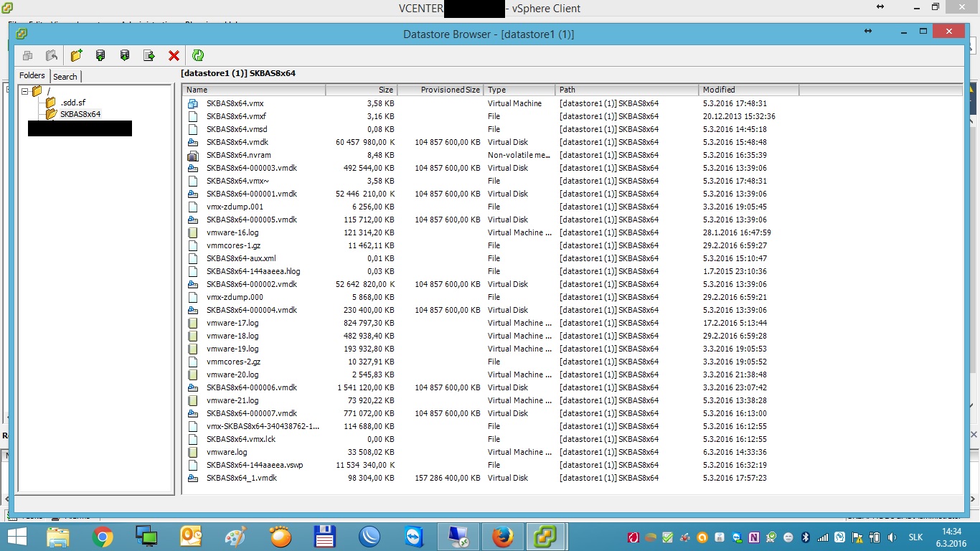Image resolution: width=980 pixels, height=551 pixels.
Task: Click the grayed-out second icon on the toolbar
Action: (x=52, y=55)
